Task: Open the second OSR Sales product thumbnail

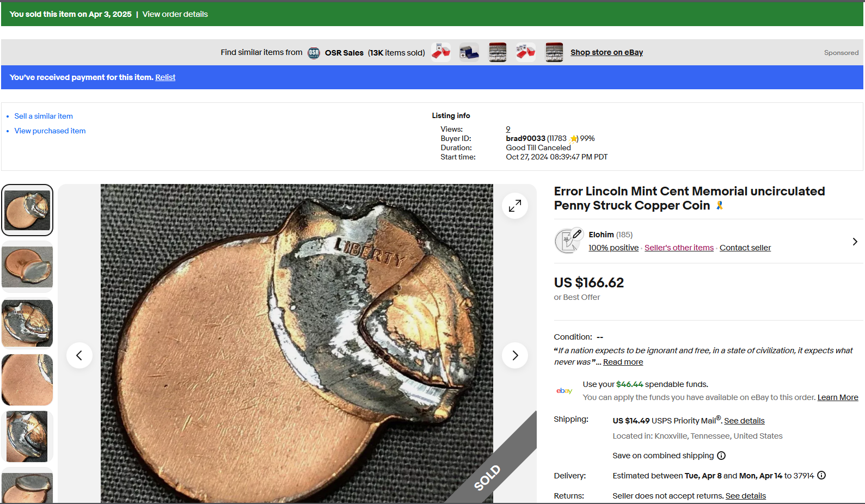Action: click(469, 52)
